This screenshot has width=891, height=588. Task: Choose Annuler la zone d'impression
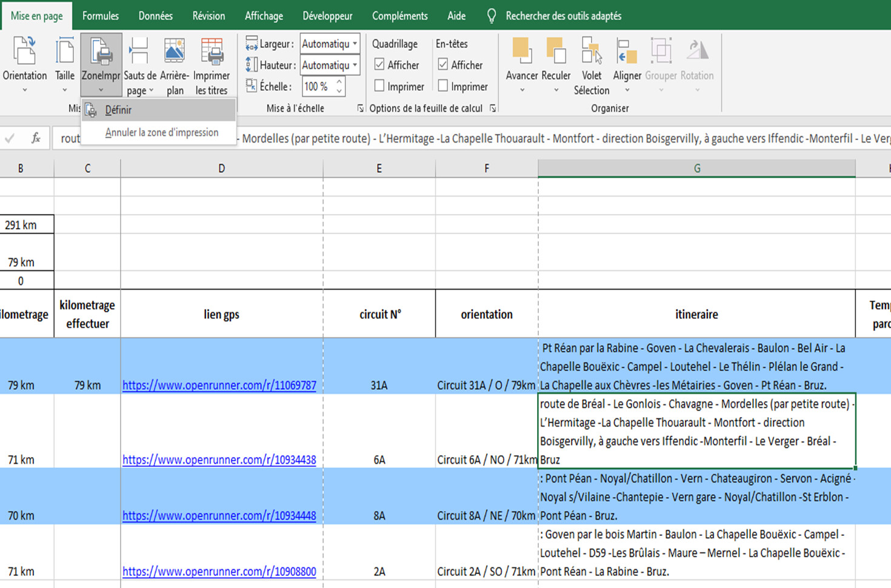tap(159, 132)
